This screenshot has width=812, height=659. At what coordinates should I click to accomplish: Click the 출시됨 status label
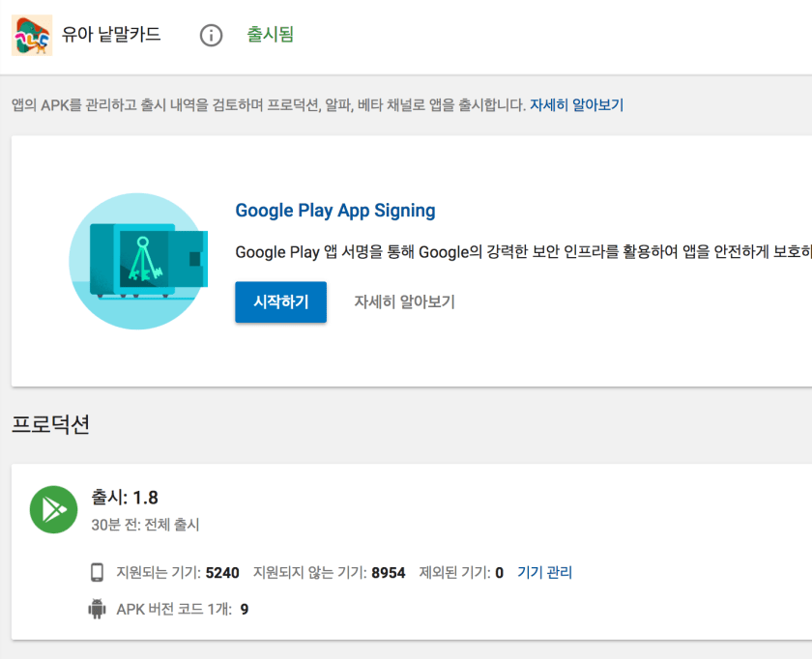click(270, 35)
